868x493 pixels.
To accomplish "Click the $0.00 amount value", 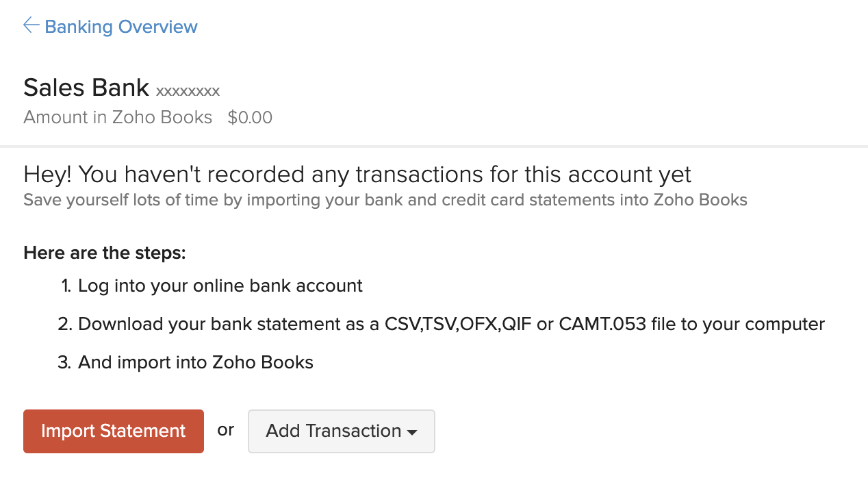I will click(250, 117).
